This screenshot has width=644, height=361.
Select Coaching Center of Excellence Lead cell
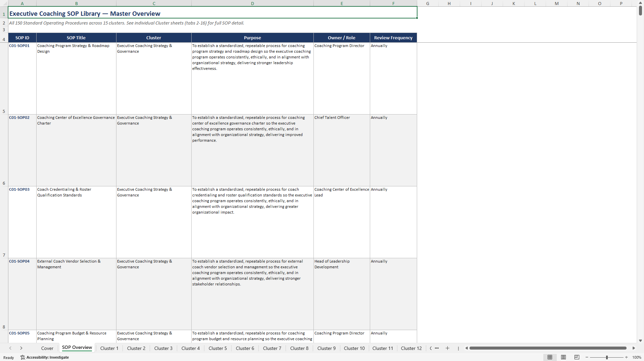[x=342, y=222]
